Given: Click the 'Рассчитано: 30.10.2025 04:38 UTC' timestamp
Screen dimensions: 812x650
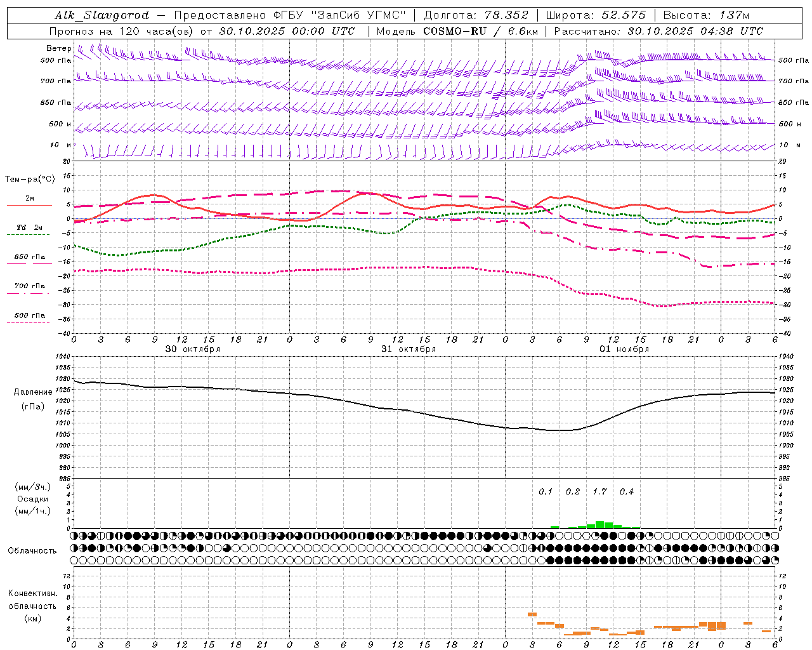Looking at the screenshot, I should [658, 31].
